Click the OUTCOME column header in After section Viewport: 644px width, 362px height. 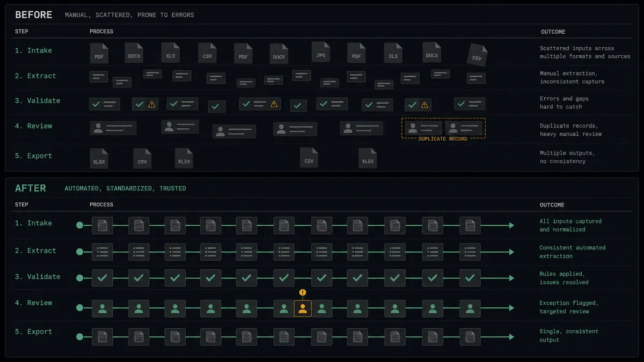(552, 205)
